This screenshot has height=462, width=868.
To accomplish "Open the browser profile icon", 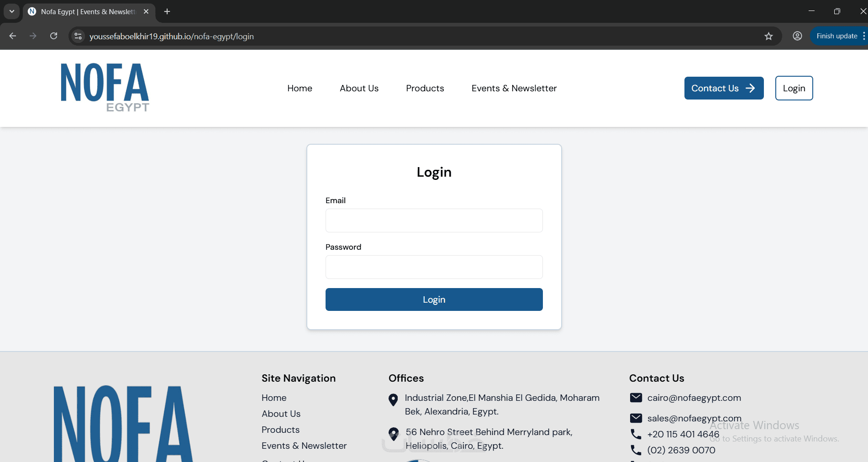I will (797, 36).
